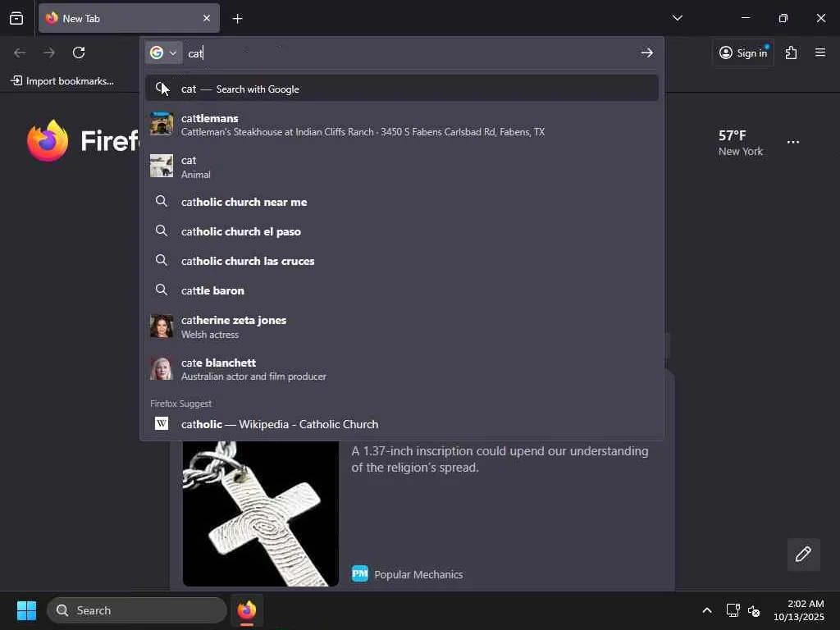
Task: Open the Extensions puzzle icon
Action: pyautogui.click(x=791, y=52)
